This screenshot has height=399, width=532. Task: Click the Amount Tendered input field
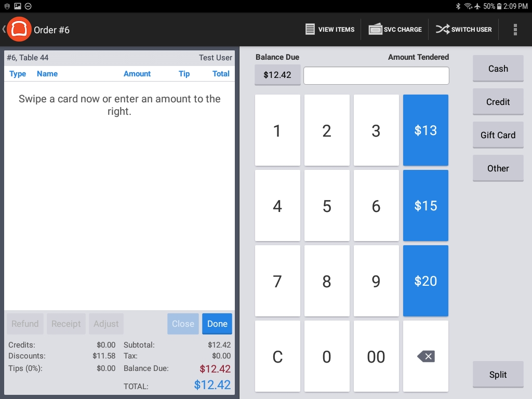pyautogui.click(x=376, y=75)
